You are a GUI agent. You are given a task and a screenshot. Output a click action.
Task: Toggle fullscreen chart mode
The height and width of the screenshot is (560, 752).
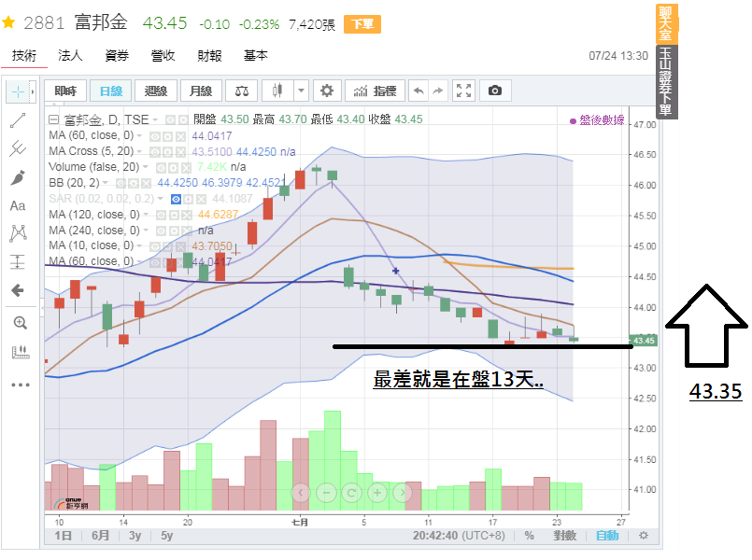tap(463, 91)
